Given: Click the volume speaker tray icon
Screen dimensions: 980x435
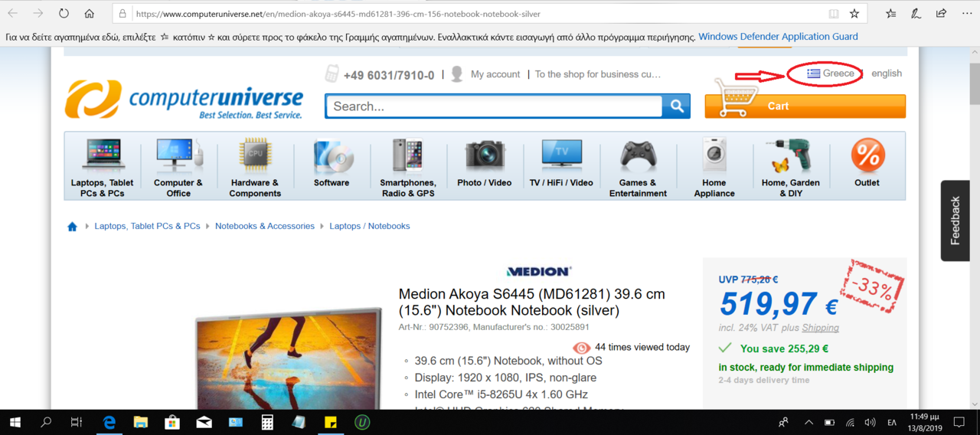Looking at the screenshot, I should 870,422.
